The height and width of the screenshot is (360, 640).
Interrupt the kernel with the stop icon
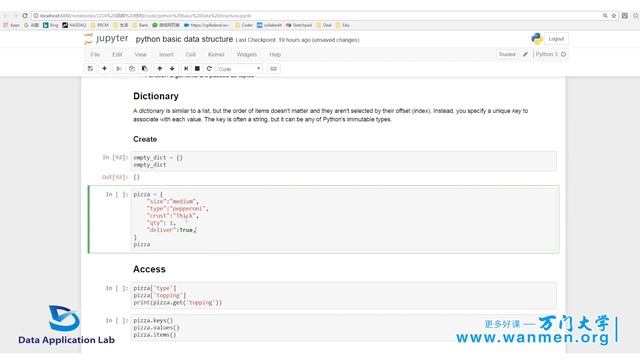tap(197, 69)
